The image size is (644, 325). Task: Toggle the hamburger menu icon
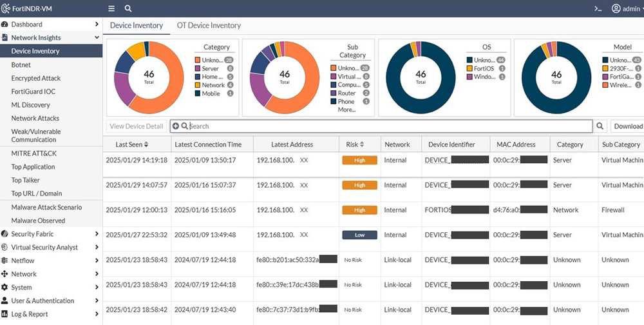point(111,8)
